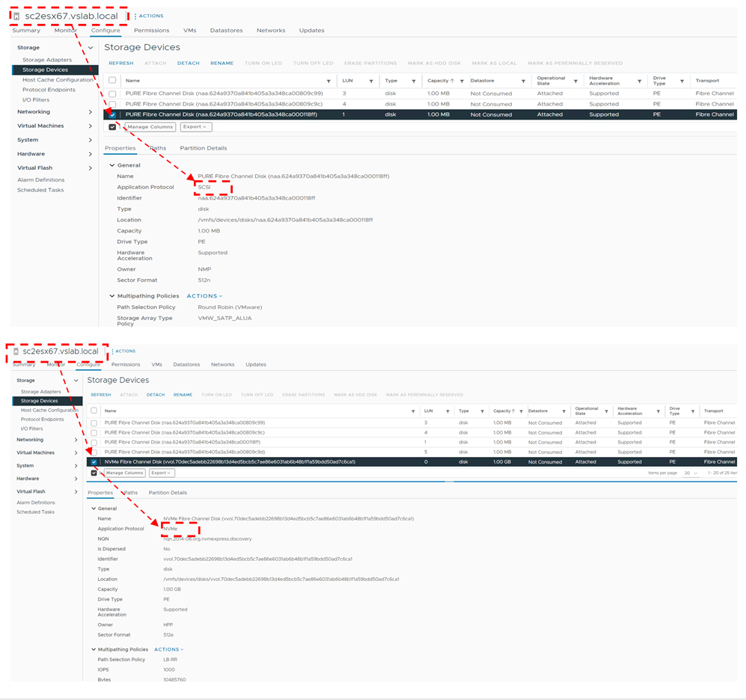Click REFRESH, upper screenshot

coord(121,64)
